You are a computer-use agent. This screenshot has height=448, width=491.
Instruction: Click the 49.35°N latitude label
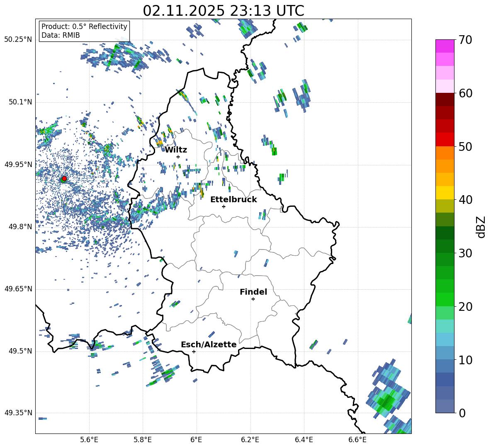(x=18, y=413)
